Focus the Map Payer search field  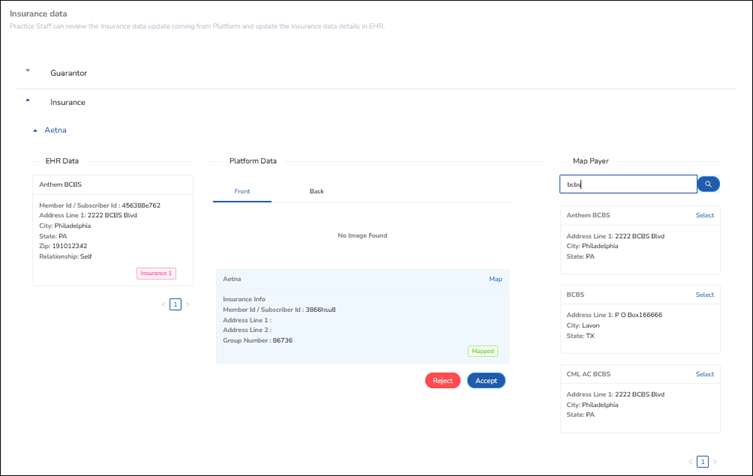coord(628,184)
